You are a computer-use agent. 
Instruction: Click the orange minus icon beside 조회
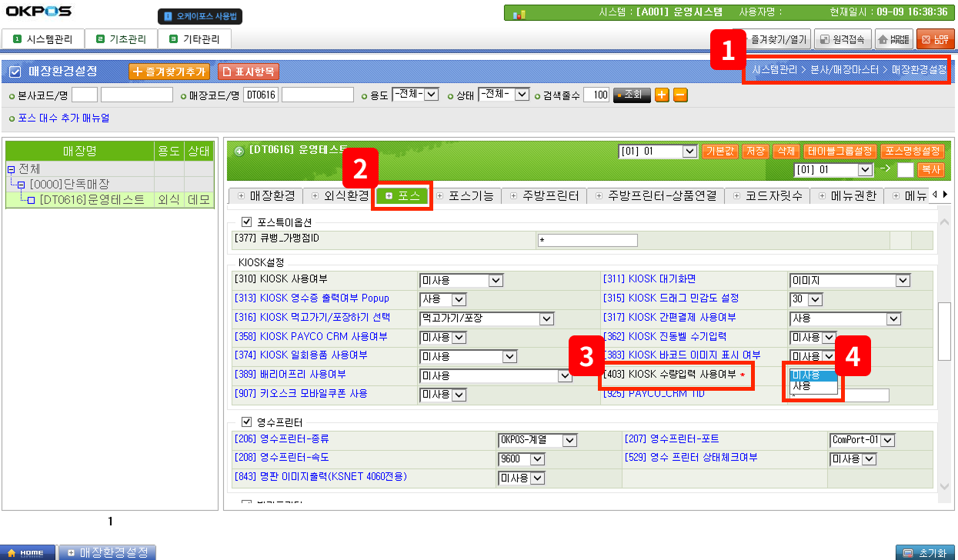(680, 95)
